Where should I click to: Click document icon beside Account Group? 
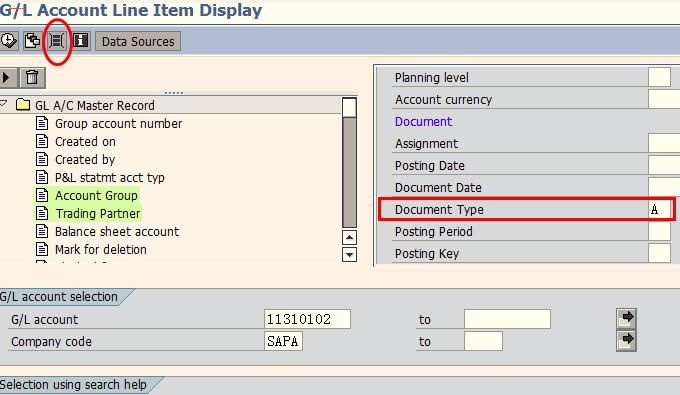coord(42,196)
